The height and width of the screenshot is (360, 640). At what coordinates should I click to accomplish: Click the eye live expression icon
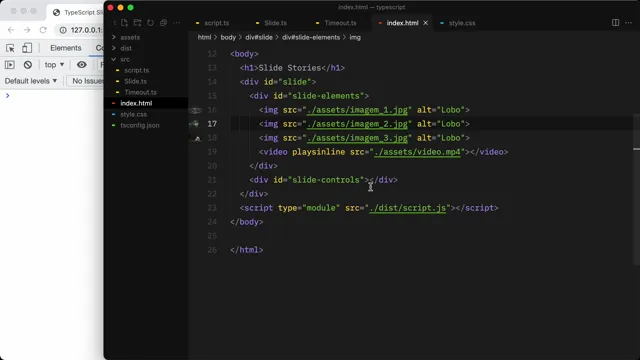pyautogui.click(x=82, y=64)
